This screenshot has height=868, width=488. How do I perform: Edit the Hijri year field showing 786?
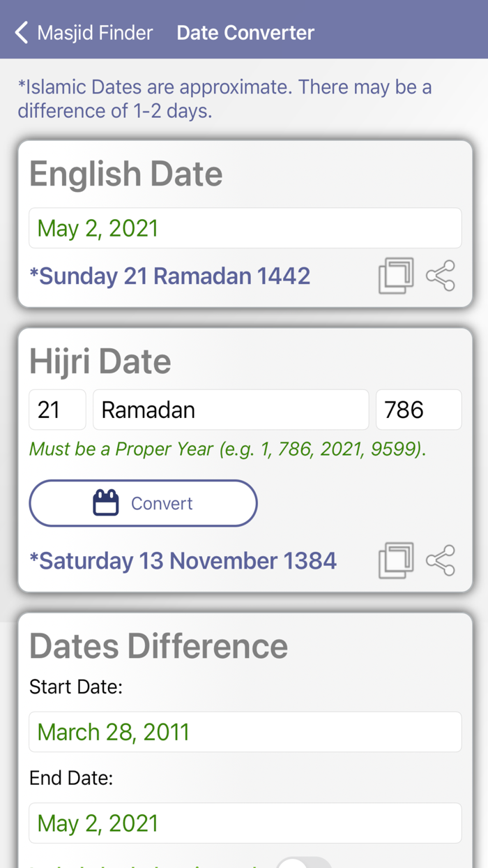coord(418,410)
